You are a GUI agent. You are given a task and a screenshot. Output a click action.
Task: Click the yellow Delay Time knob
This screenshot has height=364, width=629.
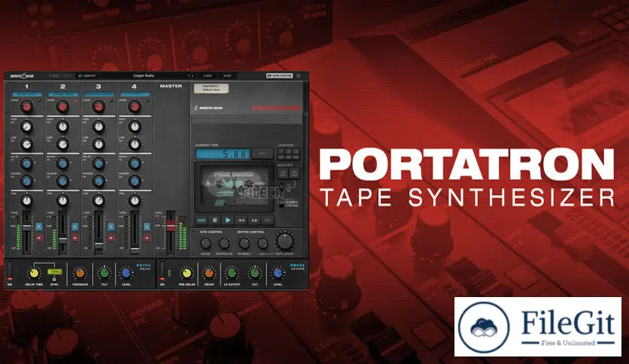(34, 273)
